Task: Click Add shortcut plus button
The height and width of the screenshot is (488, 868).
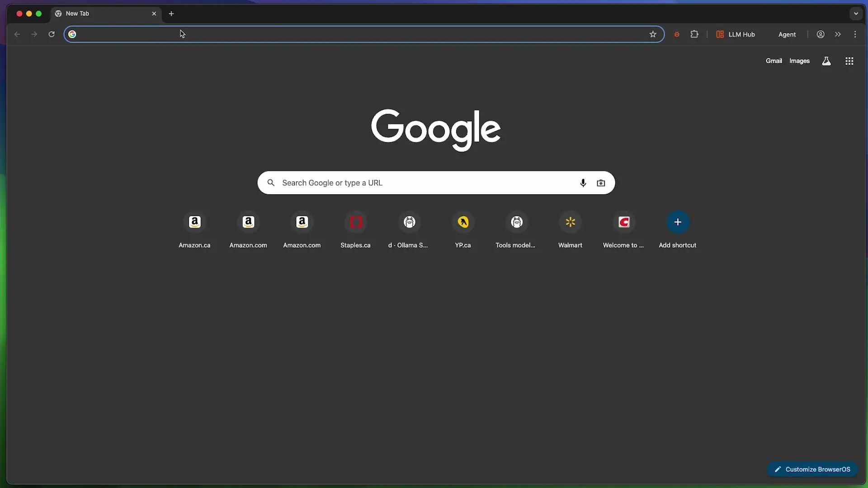Action: click(678, 222)
